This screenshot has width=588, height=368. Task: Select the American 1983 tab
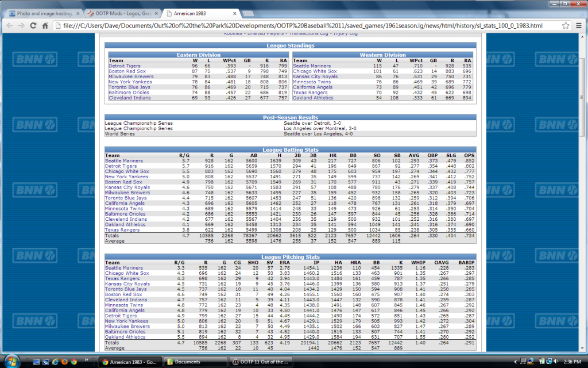point(202,14)
